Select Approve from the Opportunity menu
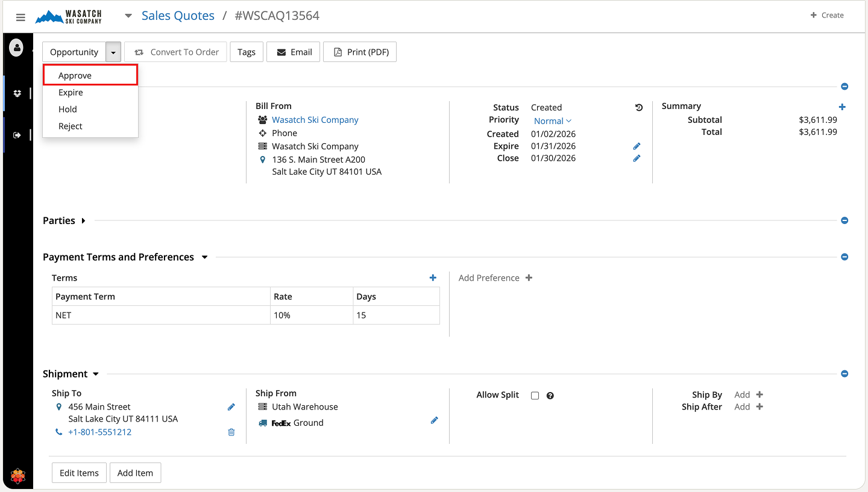Image resolution: width=868 pixels, height=492 pixels. 75,75
